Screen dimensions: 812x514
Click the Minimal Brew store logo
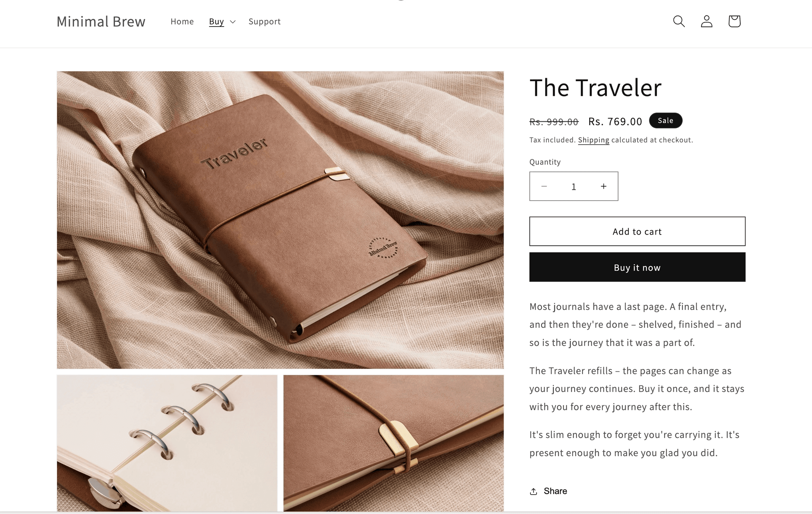(101, 21)
